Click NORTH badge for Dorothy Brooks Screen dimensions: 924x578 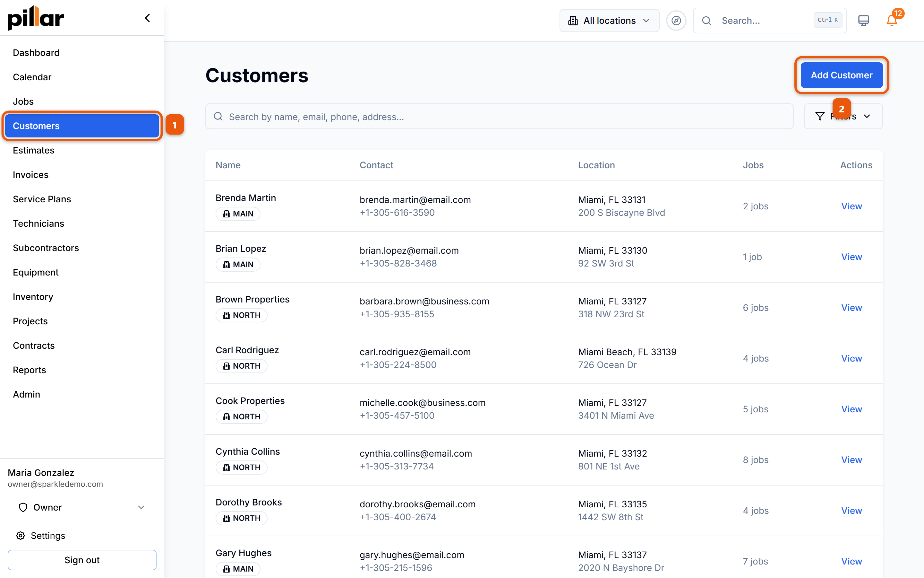[241, 518]
